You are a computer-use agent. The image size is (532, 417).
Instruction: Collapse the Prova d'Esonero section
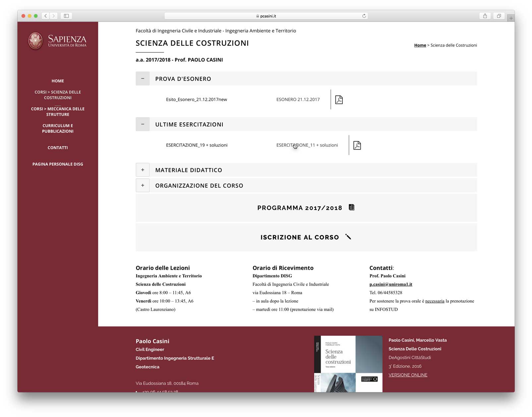[x=143, y=79]
